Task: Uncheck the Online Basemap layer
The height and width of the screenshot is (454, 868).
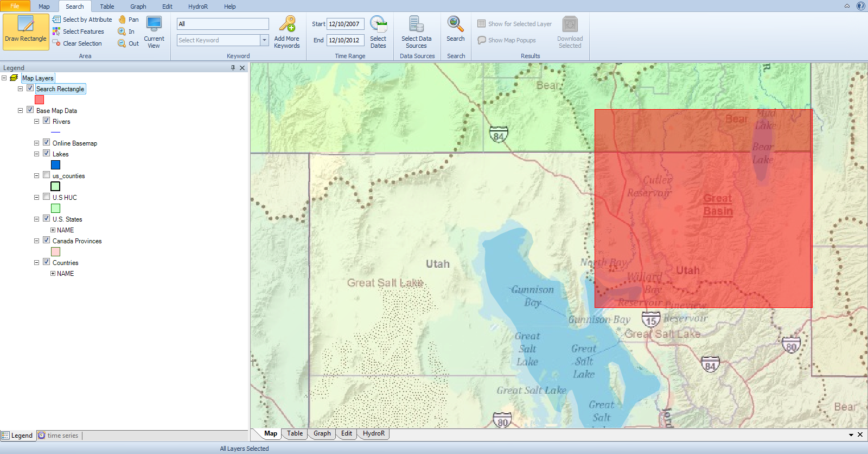Action: 47,142
